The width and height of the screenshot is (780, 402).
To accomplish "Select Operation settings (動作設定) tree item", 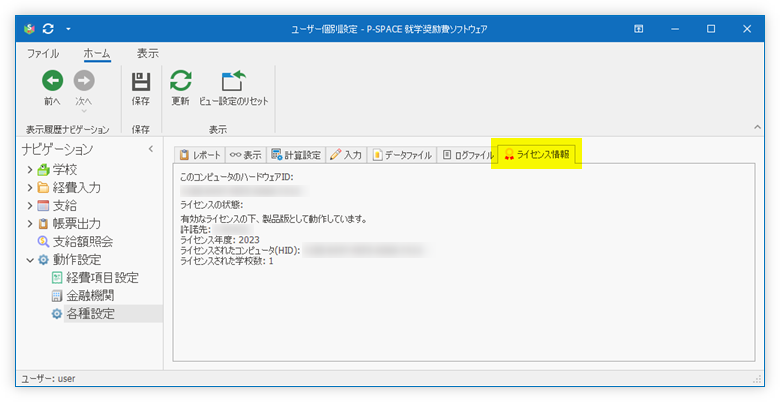I will (77, 260).
